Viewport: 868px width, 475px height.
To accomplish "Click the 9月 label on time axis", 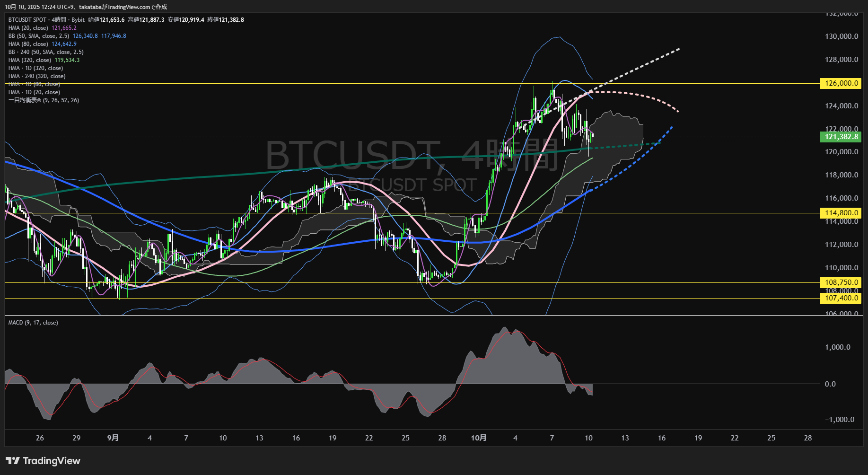I will tap(113, 438).
